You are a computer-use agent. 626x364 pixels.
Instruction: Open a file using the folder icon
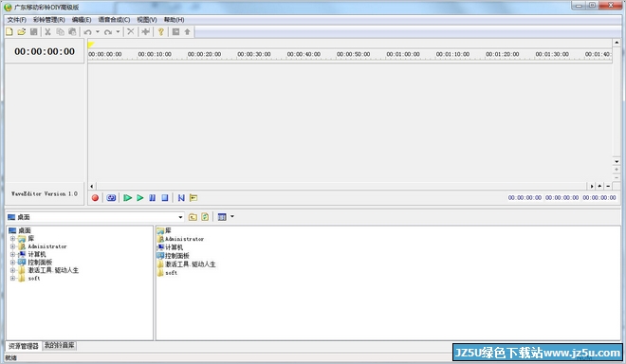pyautogui.click(x=22, y=32)
